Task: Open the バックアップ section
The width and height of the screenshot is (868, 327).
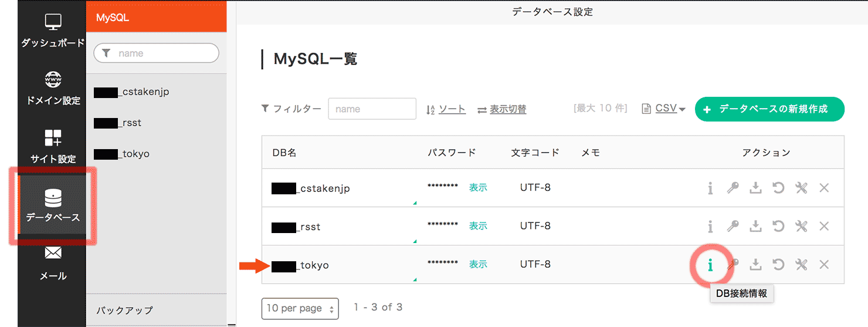Action: pos(157,309)
